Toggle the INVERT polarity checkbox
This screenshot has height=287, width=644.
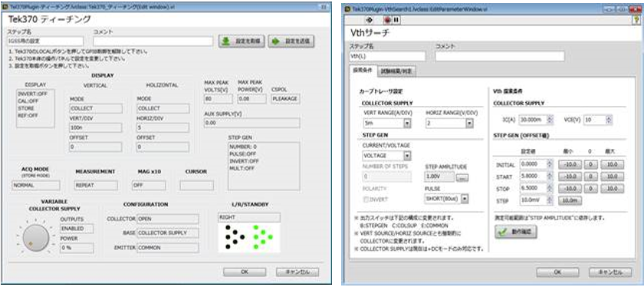pos(366,199)
